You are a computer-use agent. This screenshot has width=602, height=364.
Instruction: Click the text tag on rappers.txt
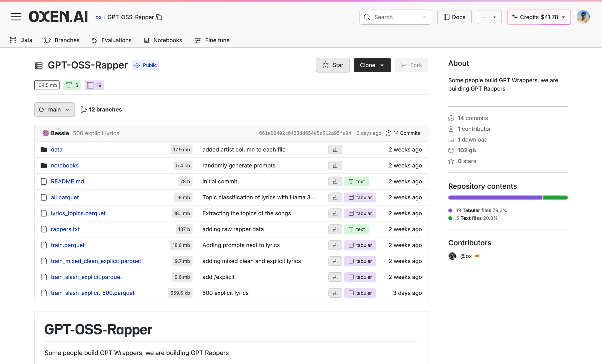tap(356, 229)
